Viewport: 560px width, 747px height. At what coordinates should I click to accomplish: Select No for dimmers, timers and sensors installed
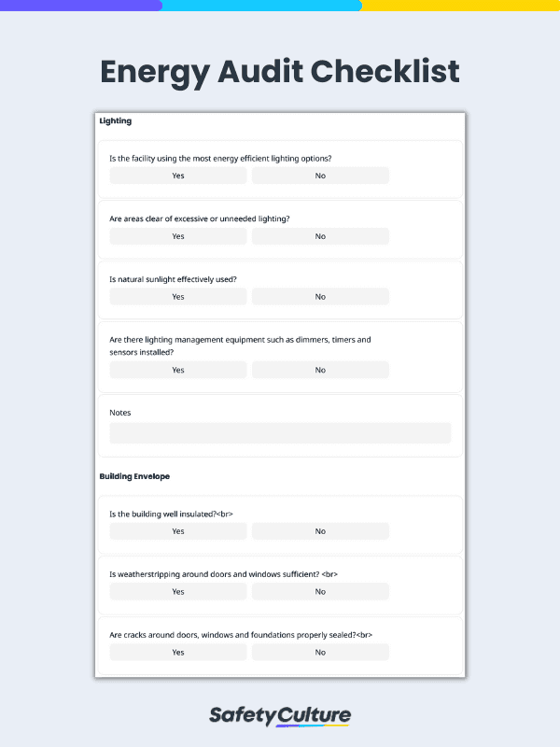click(320, 370)
